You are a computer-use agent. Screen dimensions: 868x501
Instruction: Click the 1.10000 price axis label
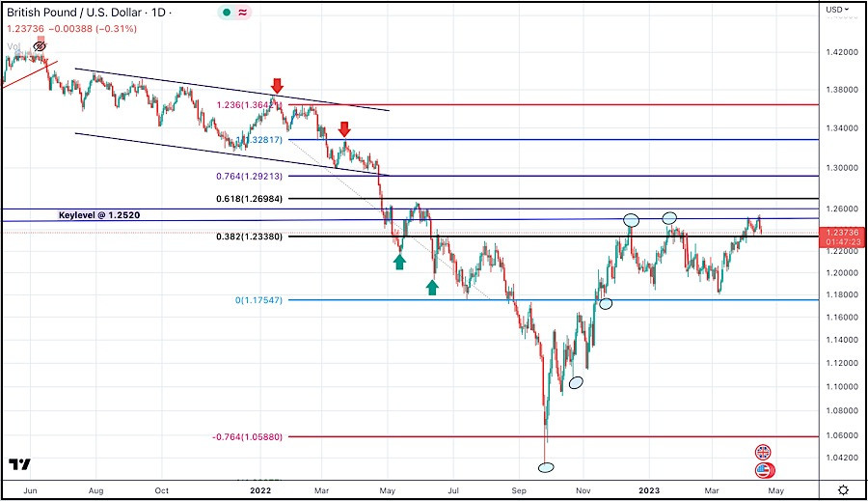coord(841,387)
